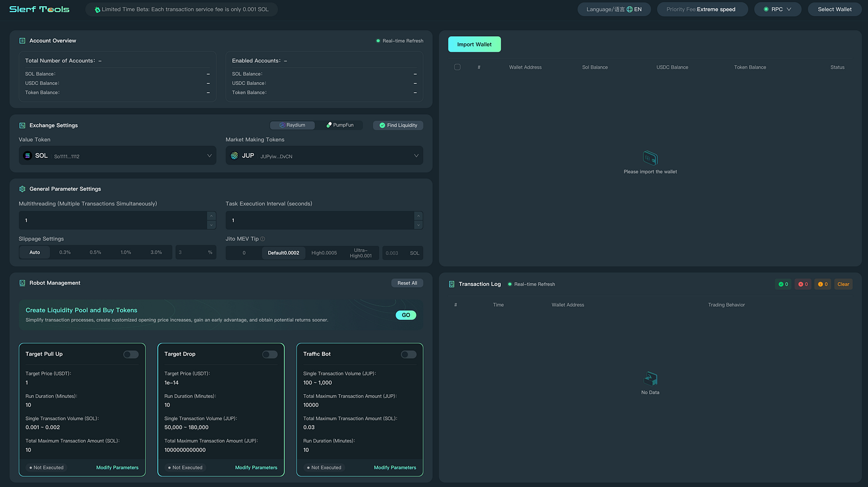Click the Jito MEV Tip info icon
The height and width of the screenshot is (487, 868).
tap(262, 239)
